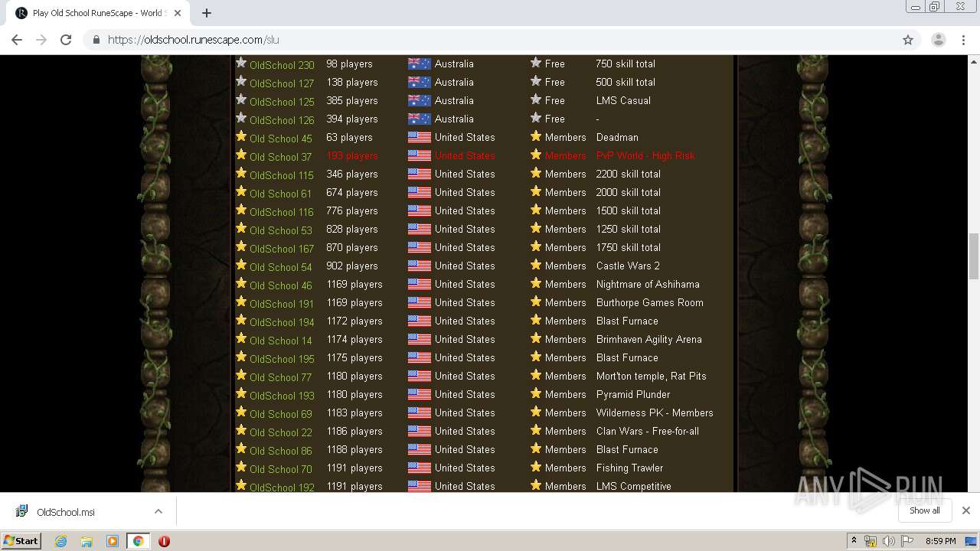Join world Old School 14
980x551 pixels.
(281, 341)
